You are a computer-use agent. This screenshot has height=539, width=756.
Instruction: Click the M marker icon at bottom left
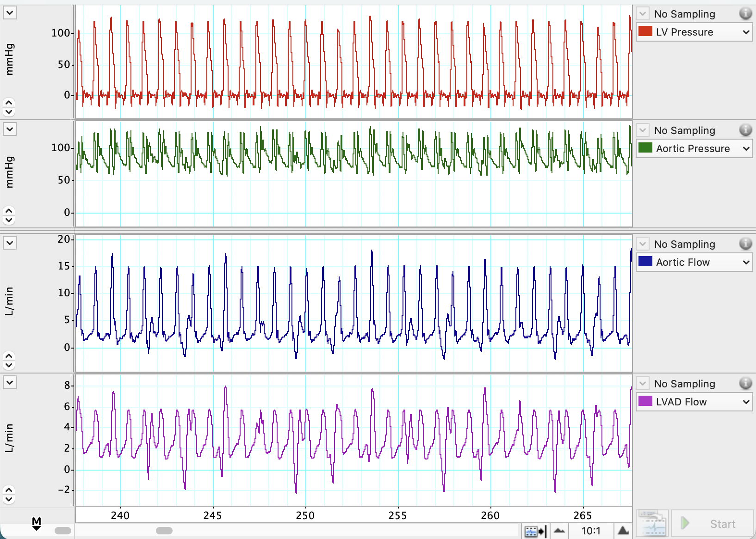[37, 524]
